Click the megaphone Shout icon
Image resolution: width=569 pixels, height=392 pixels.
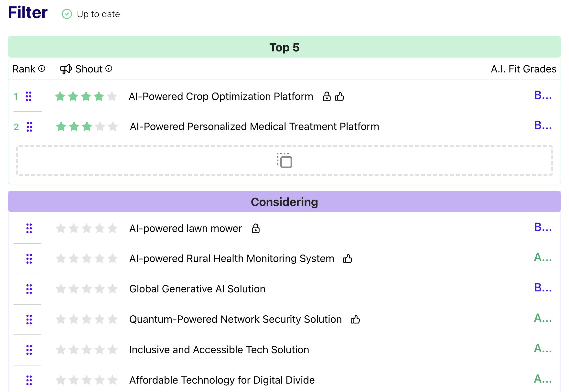click(x=66, y=69)
